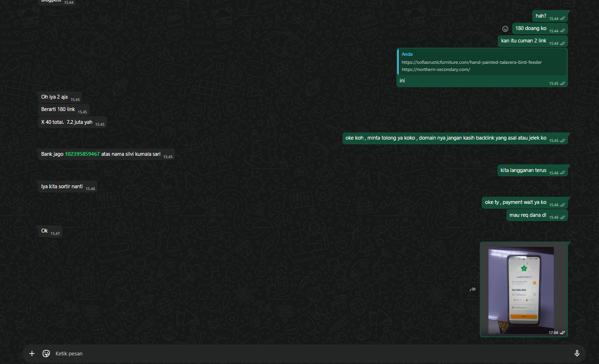
Task: Open the attach menu plus icon
Action: click(32, 354)
